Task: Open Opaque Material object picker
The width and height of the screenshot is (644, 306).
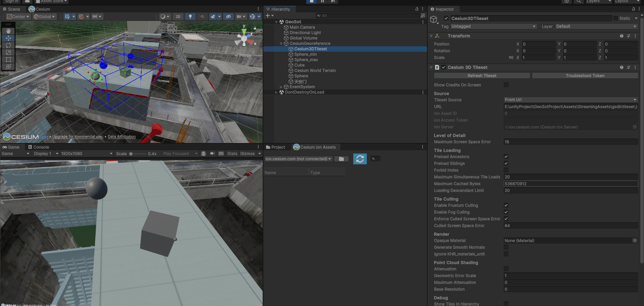Action: (x=635, y=241)
